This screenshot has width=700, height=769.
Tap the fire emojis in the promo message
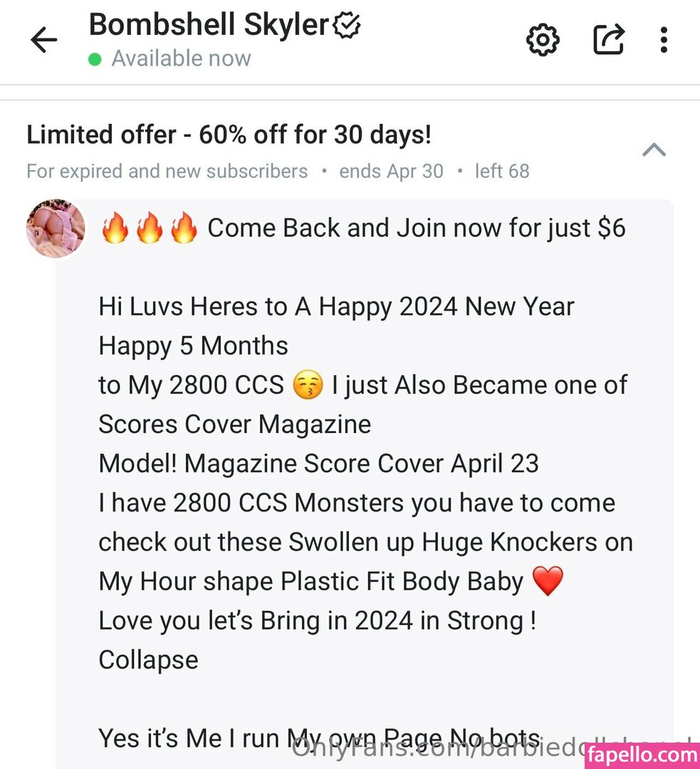point(149,229)
